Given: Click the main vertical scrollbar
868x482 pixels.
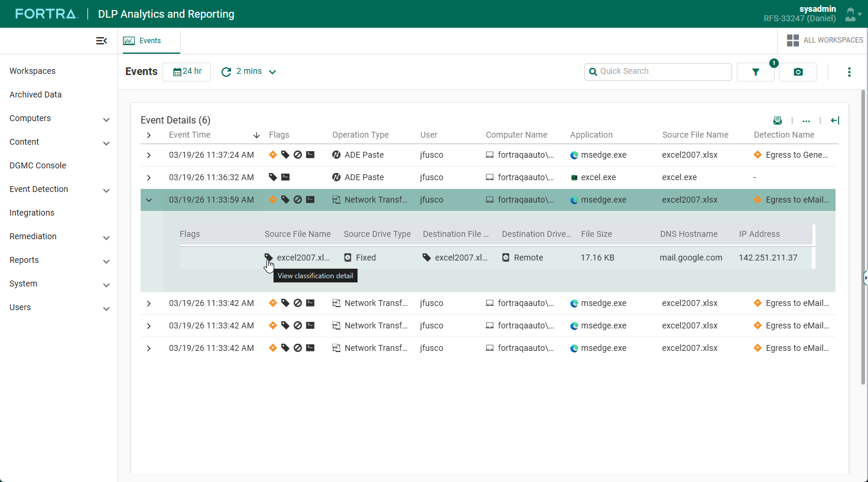Looking at the screenshot, I should 863,236.
